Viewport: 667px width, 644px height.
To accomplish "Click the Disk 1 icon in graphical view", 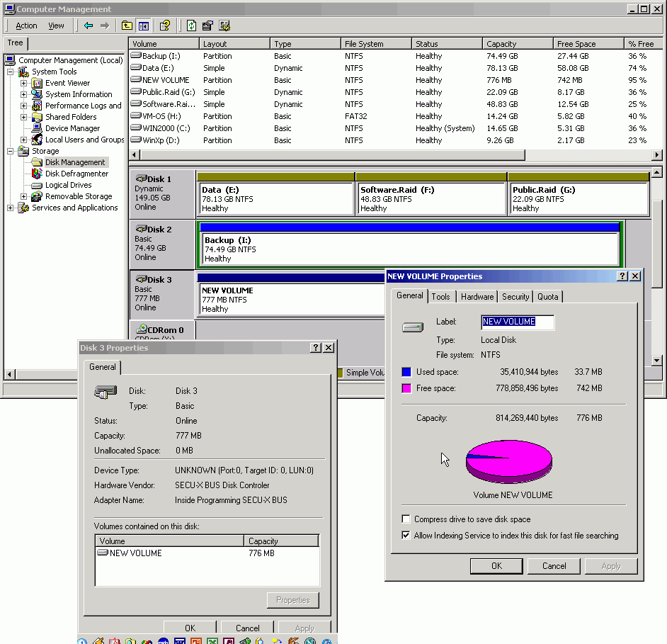I will 142,179.
